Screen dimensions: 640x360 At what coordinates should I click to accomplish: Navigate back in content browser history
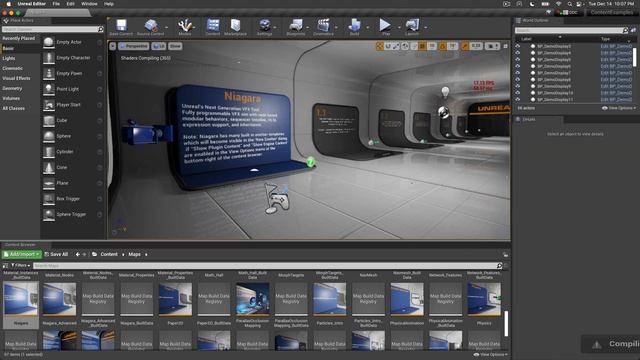(x=78, y=254)
